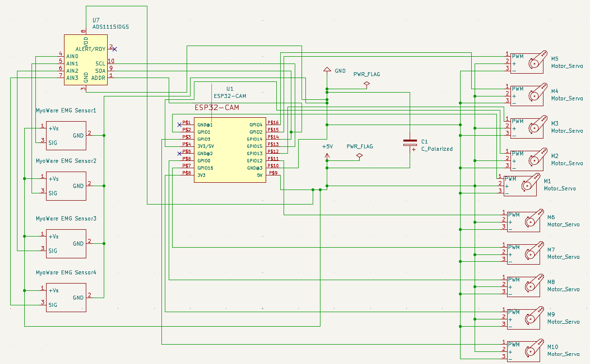Screen dimensions: 590x364
Task: Click the MyoWare EMG Sensor1 label
Action: coord(66,111)
